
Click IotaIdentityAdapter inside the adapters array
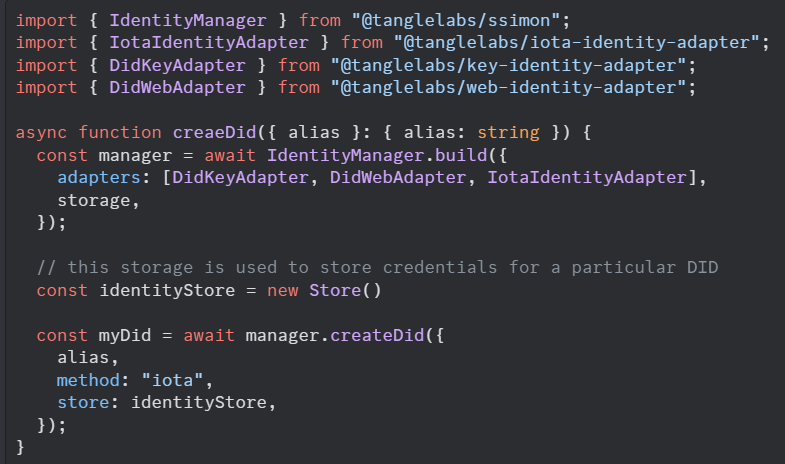point(587,178)
